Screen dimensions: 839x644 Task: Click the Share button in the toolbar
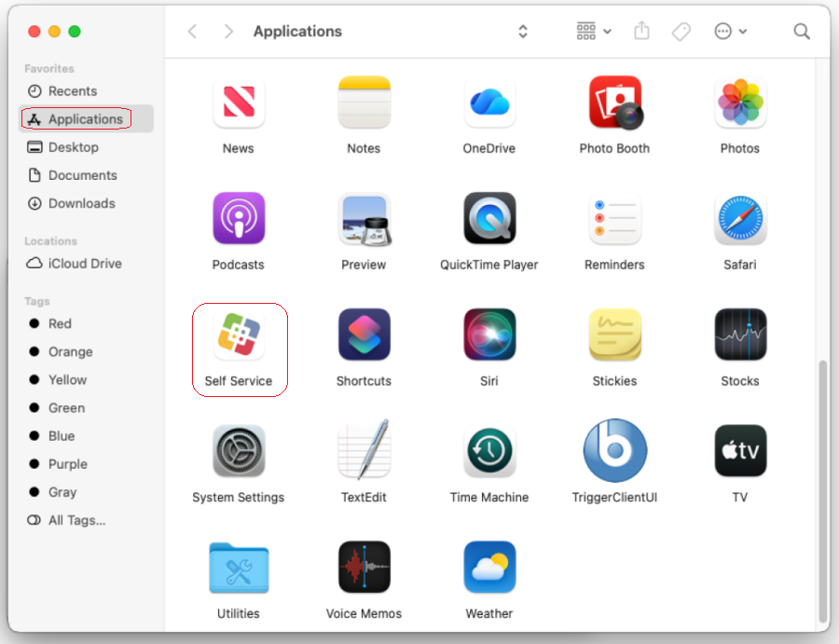641,31
